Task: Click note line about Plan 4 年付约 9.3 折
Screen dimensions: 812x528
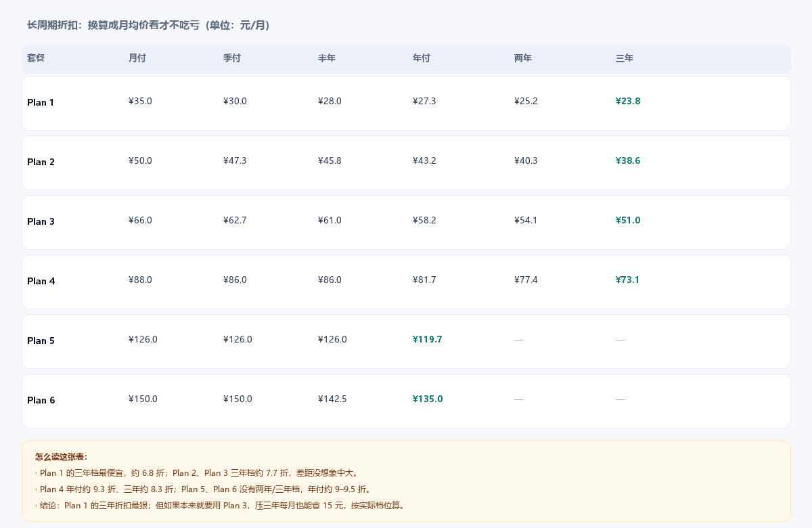Action: click(x=203, y=489)
